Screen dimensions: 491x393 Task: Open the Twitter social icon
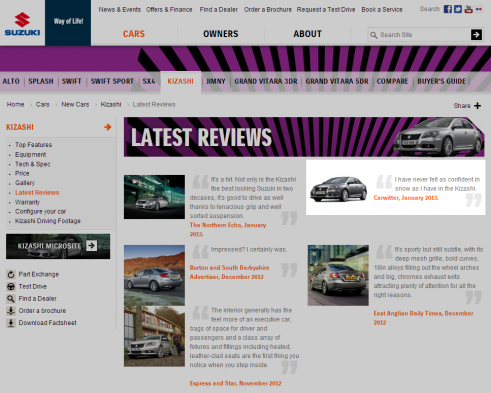[458, 9]
